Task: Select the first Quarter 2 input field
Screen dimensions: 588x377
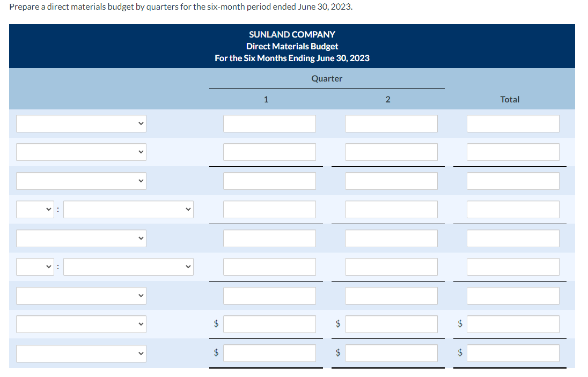Action: tap(391, 123)
